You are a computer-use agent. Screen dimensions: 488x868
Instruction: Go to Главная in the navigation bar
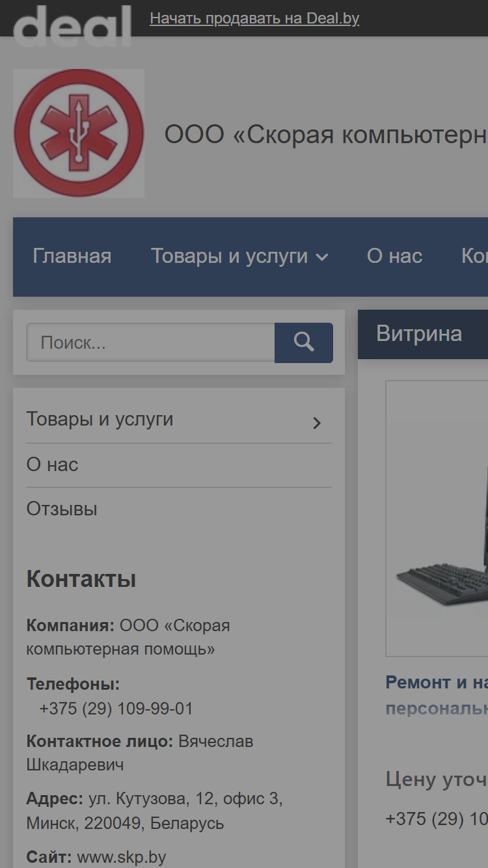(x=72, y=256)
